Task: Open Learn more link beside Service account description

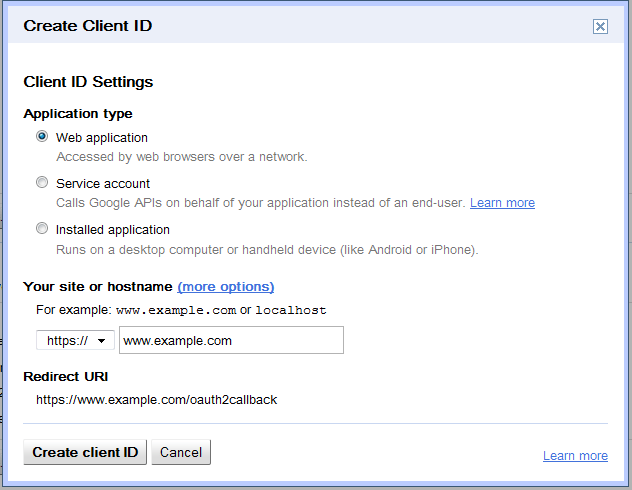Action: (502, 203)
